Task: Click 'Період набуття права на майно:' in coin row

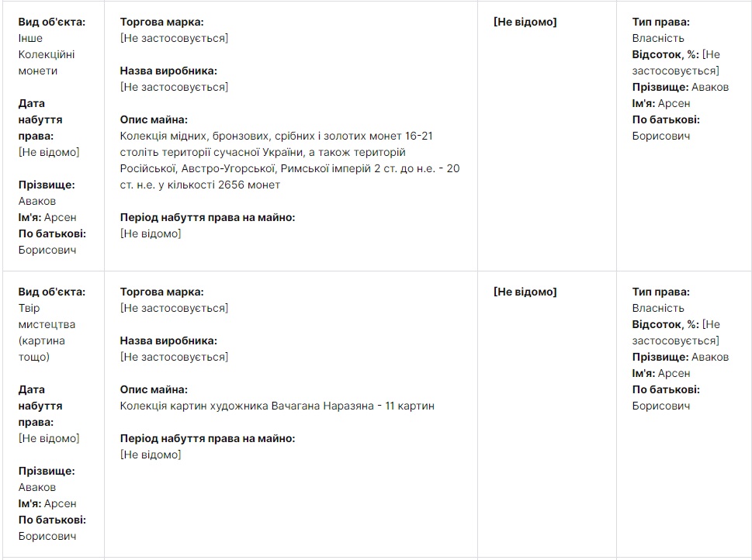Action: tap(207, 217)
